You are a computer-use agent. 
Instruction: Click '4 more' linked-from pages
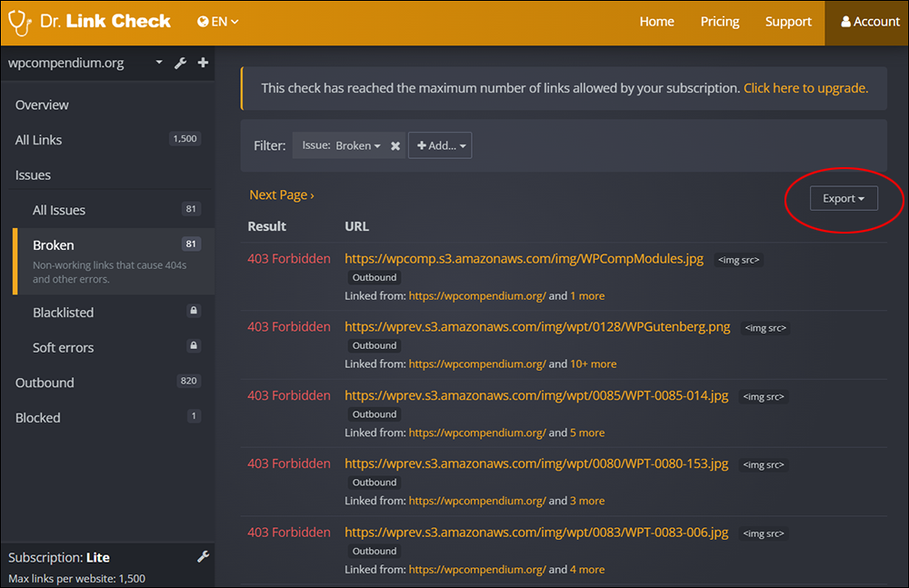pyautogui.click(x=587, y=570)
